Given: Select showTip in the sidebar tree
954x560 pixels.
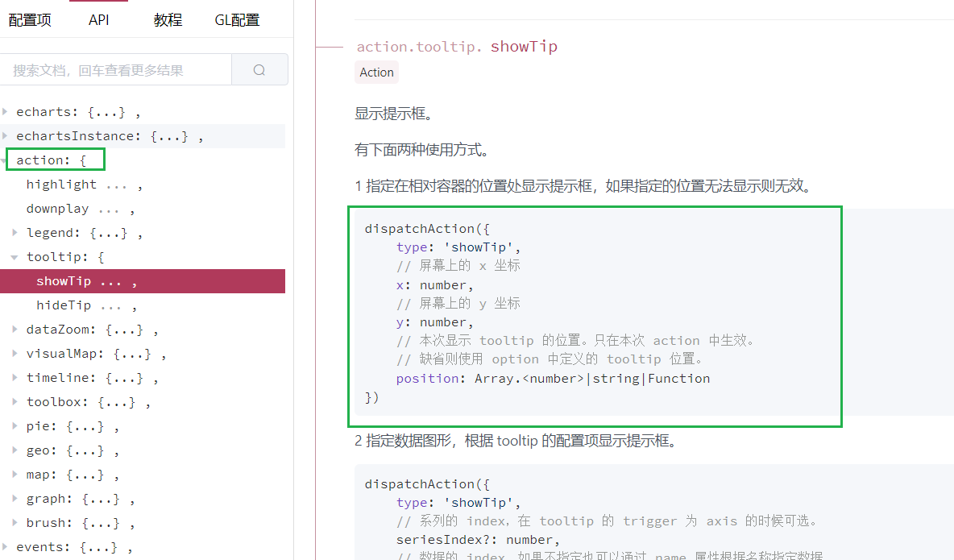Looking at the screenshot, I should (x=64, y=281).
